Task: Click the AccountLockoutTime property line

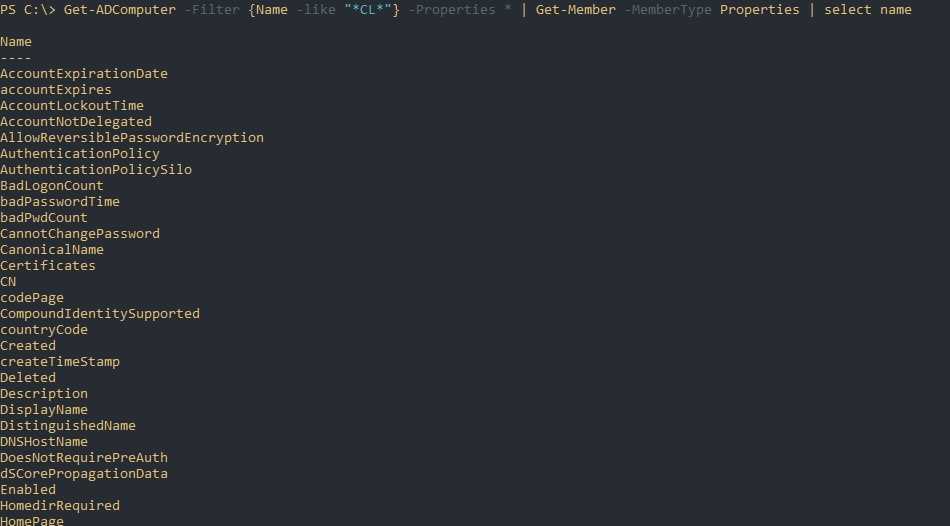Action: (x=72, y=106)
